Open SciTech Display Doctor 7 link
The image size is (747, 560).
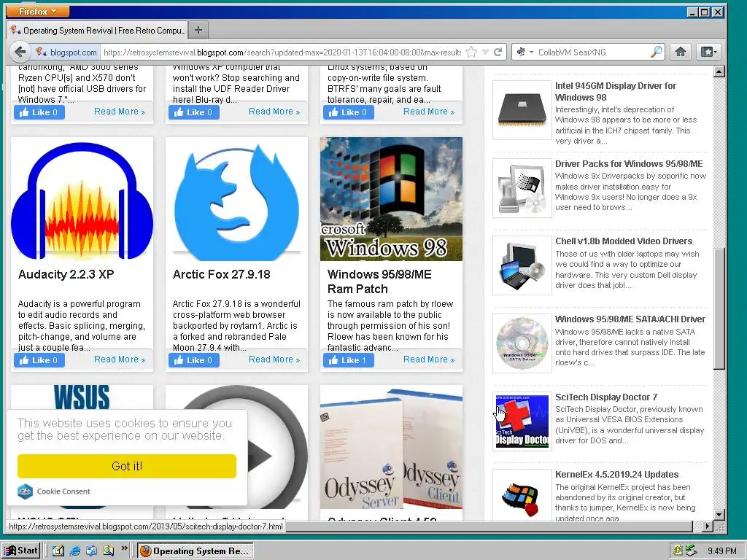pos(606,397)
